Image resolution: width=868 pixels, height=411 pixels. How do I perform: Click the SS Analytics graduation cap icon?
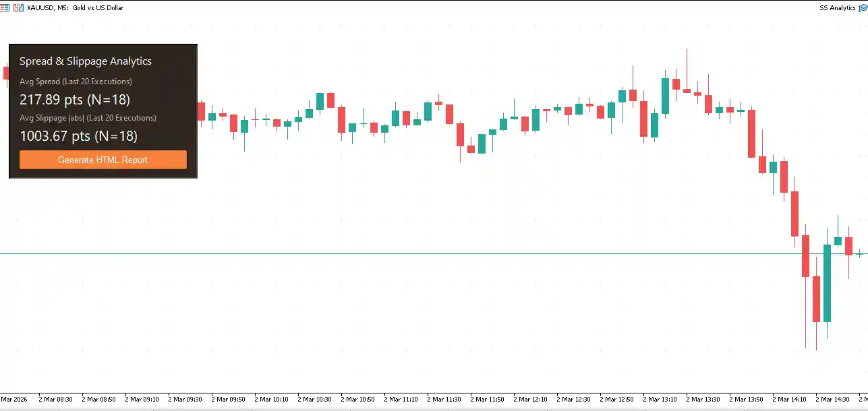coord(863,7)
